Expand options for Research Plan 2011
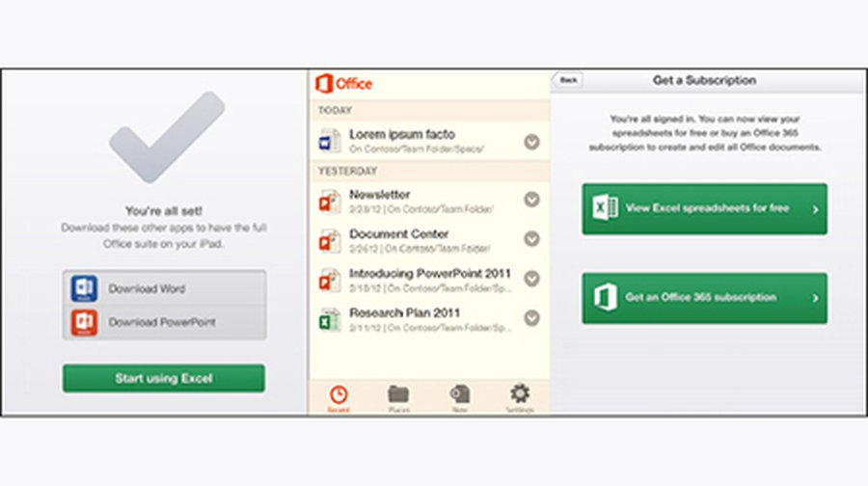868x486 pixels. click(532, 318)
